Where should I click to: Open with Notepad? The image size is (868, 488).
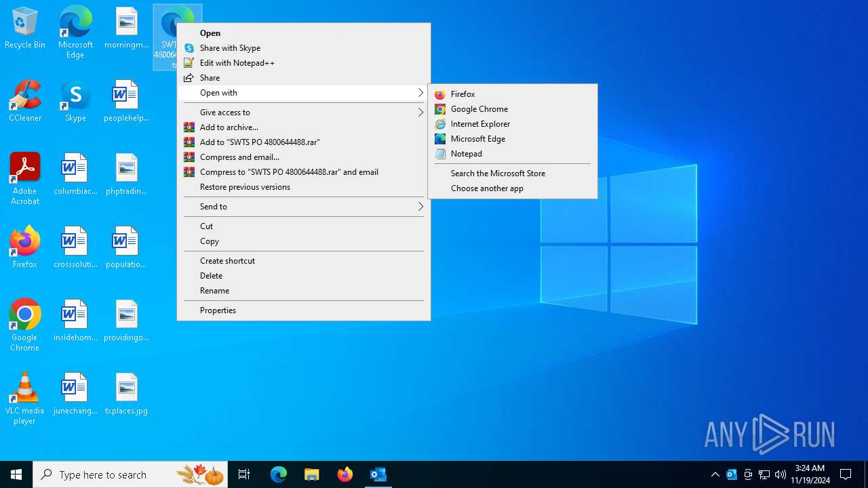point(513,154)
